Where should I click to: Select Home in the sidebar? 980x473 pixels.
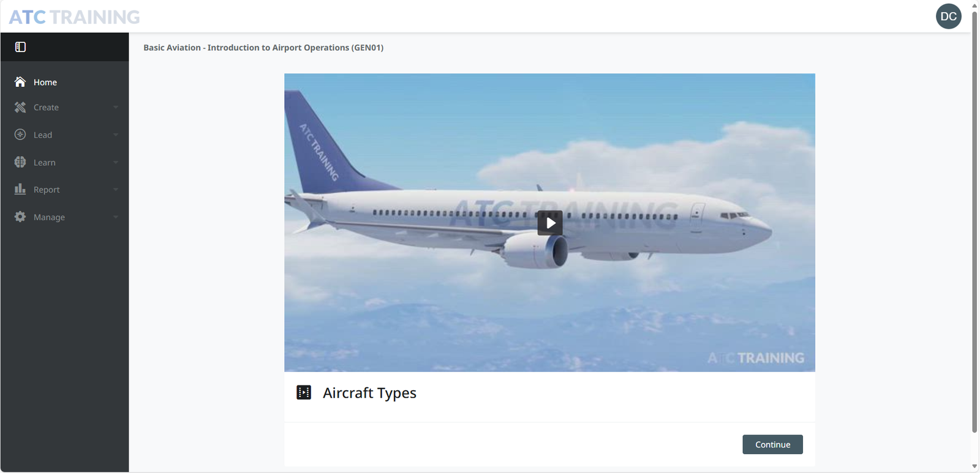[x=64, y=82]
